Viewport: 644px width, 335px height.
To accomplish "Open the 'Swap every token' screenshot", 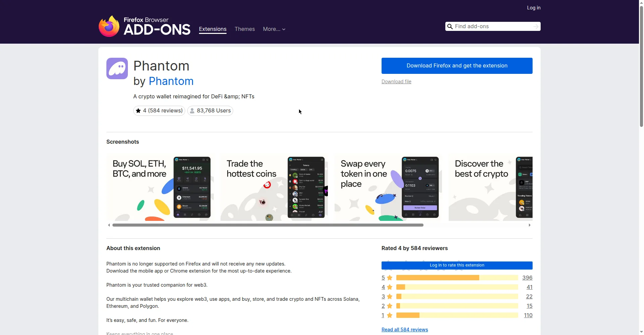I will 388,187.
